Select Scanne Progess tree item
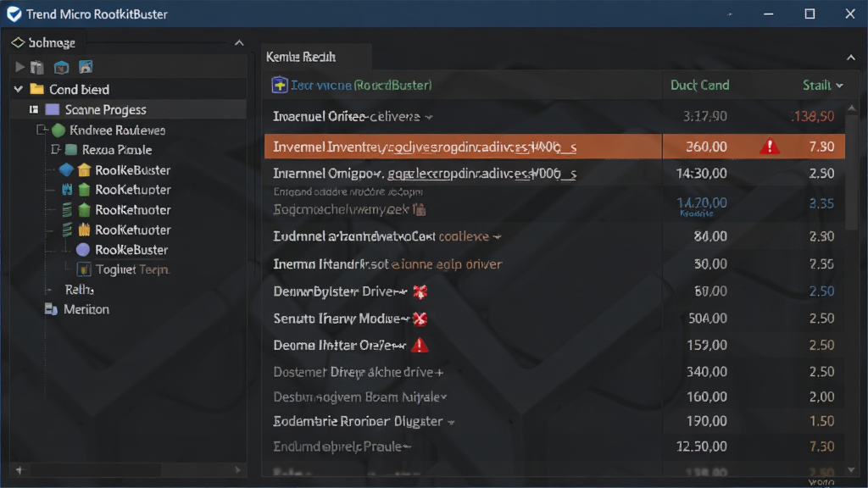 (105, 109)
